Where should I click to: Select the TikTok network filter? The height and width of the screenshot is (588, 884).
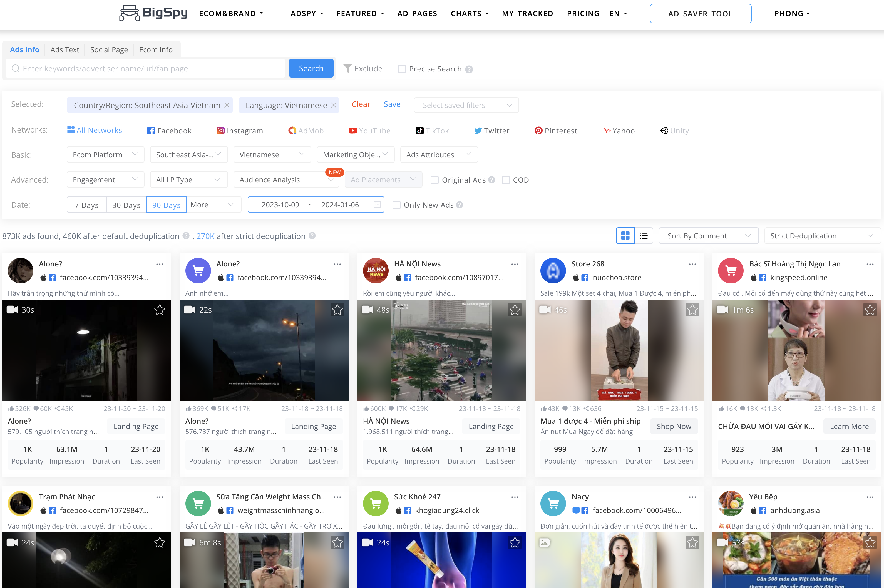pyautogui.click(x=432, y=131)
